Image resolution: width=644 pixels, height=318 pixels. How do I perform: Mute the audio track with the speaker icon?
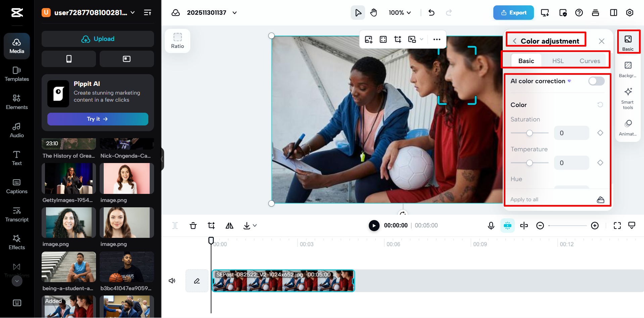point(172,281)
